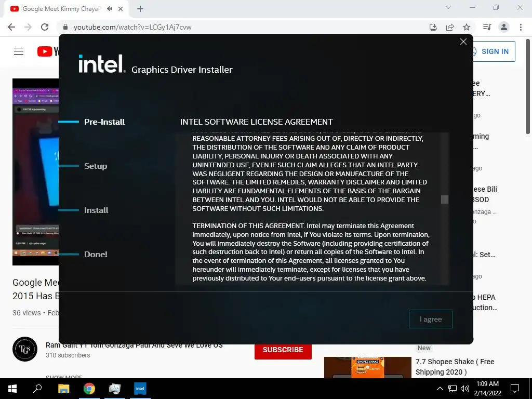Open Windows taskbar search
Image resolution: width=532 pixels, height=399 pixels.
[x=37, y=389]
